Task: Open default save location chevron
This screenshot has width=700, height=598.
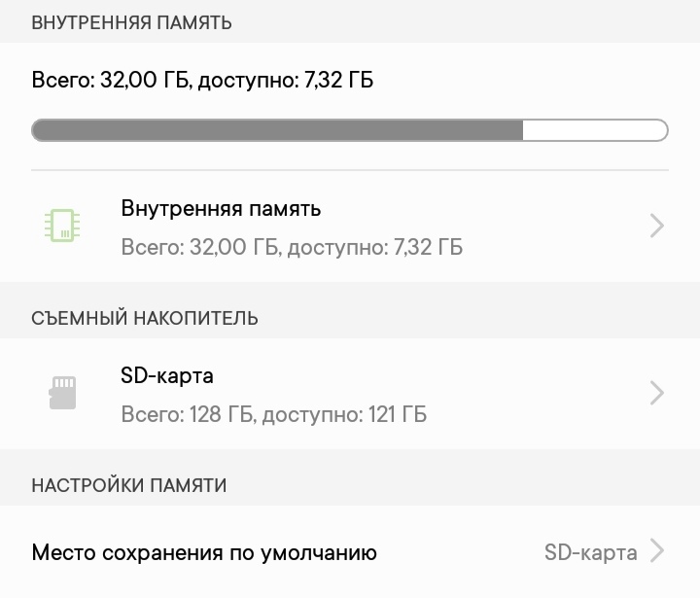Action: click(657, 552)
